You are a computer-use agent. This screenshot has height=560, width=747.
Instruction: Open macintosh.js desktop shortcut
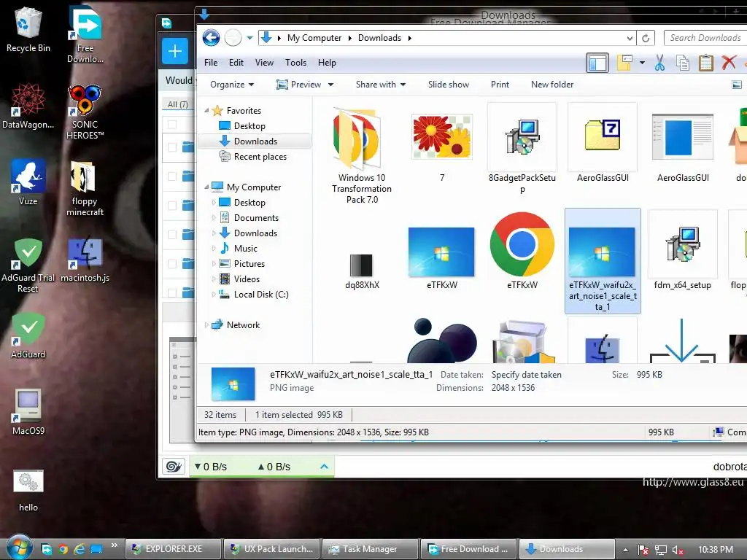[x=85, y=260]
